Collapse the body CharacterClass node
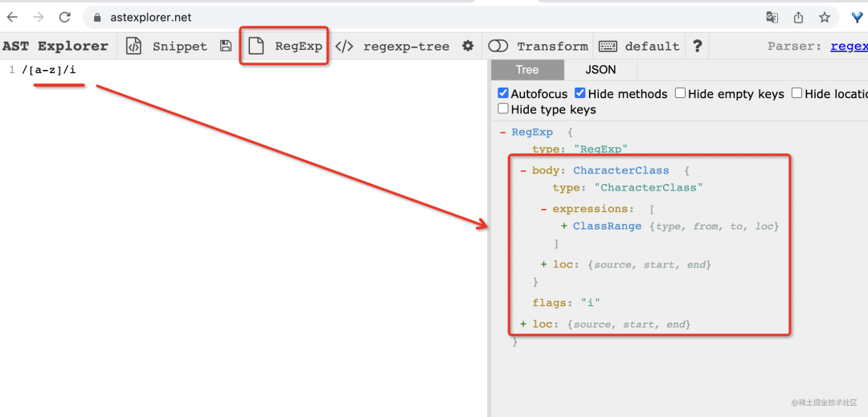The image size is (868, 417). tap(524, 170)
